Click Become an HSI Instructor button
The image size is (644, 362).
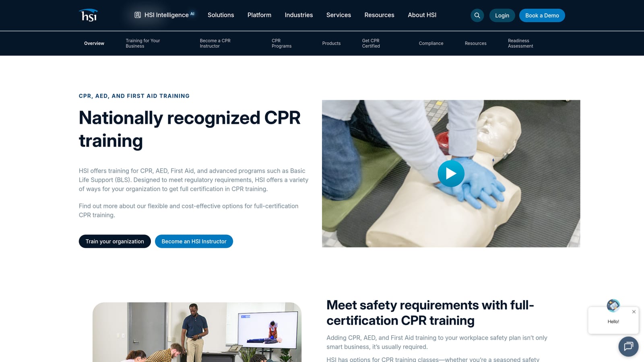pyautogui.click(x=194, y=241)
